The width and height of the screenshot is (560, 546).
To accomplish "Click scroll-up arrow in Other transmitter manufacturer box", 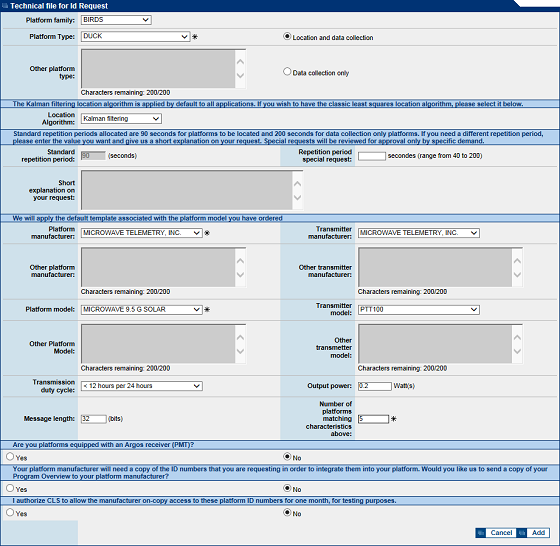I will 517,261.
